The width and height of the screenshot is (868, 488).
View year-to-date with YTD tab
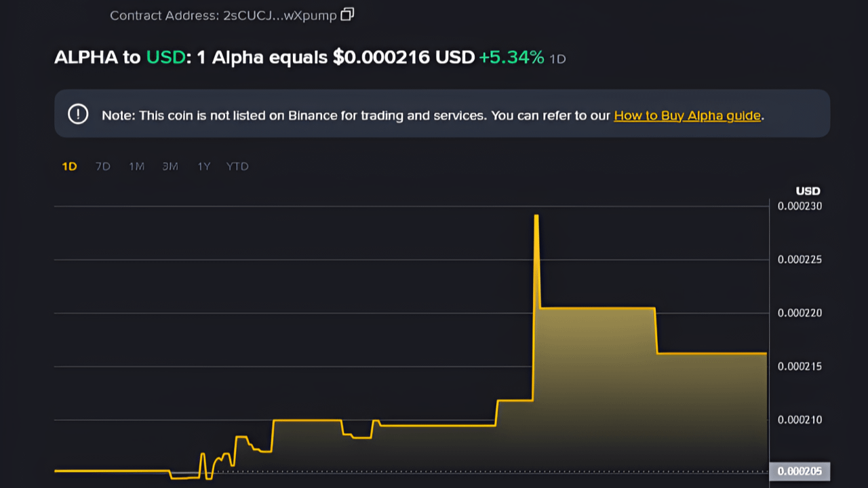click(x=237, y=166)
